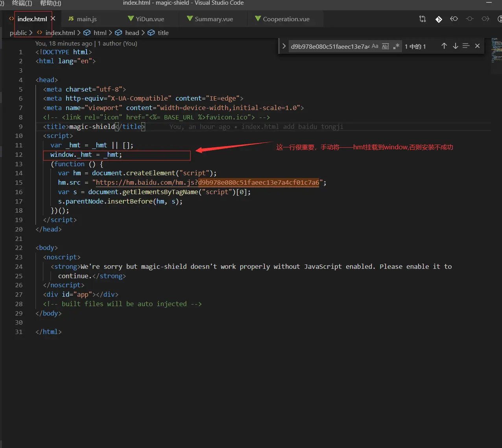
Task: Close the index.html tab
Action: (53, 18)
